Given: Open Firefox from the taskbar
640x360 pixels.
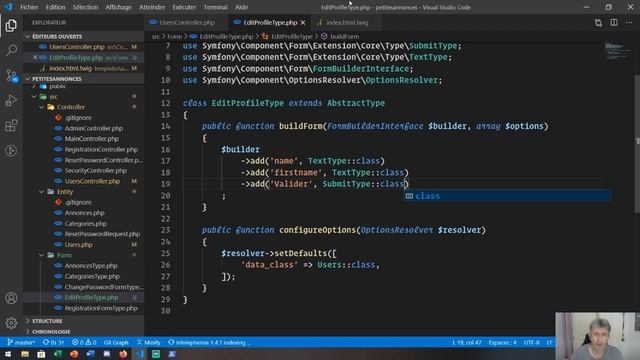Looking at the screenshot, I should click(x=123, y=354).
